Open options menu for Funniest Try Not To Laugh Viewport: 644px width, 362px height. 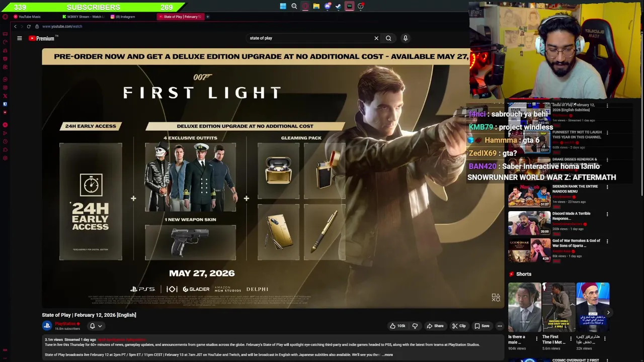[x=607, y=133]
